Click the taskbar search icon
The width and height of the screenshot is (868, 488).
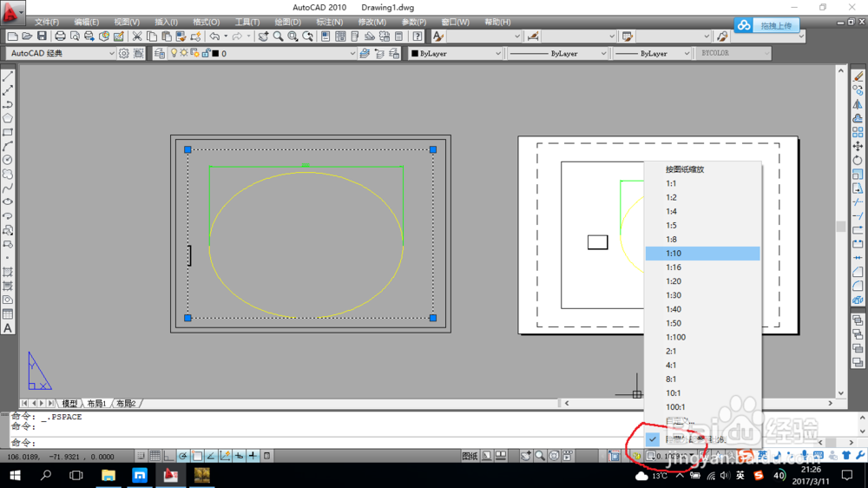pyautogui.click(x=46, y=475)
